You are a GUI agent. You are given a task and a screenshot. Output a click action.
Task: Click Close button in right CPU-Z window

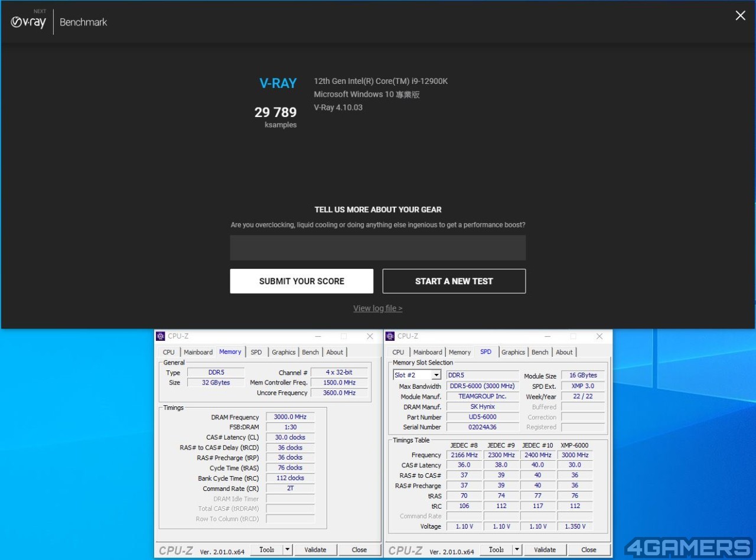[589, 549]
